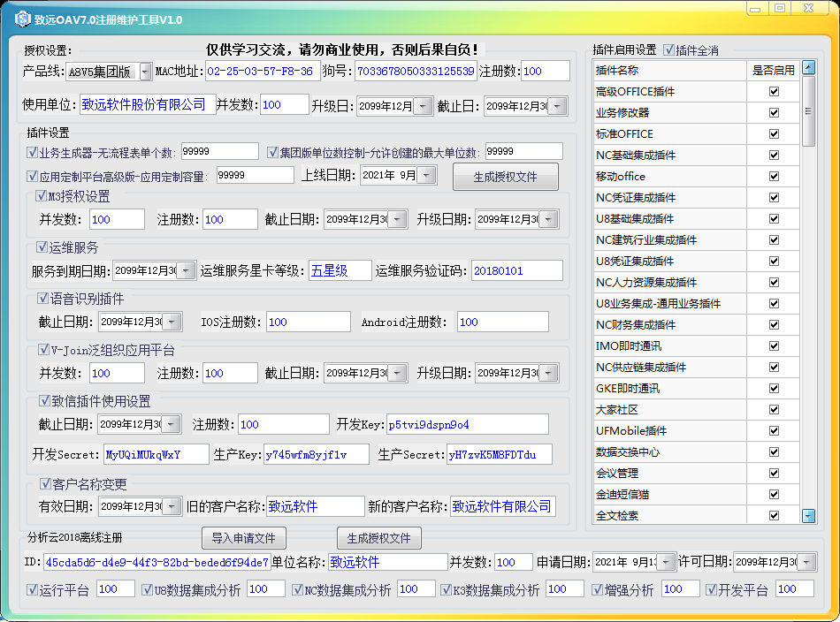Click 生成授权文件 button beside 导入申请文件
This screenshot has width=840, height=622.
coord(378,538)
